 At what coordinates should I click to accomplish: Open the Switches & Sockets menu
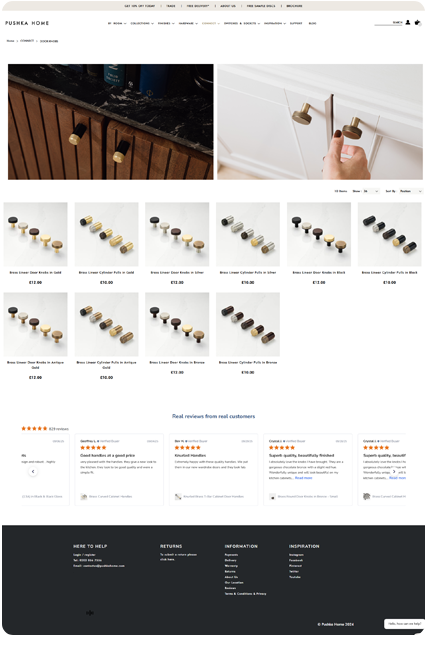click(x=242, y=24)
